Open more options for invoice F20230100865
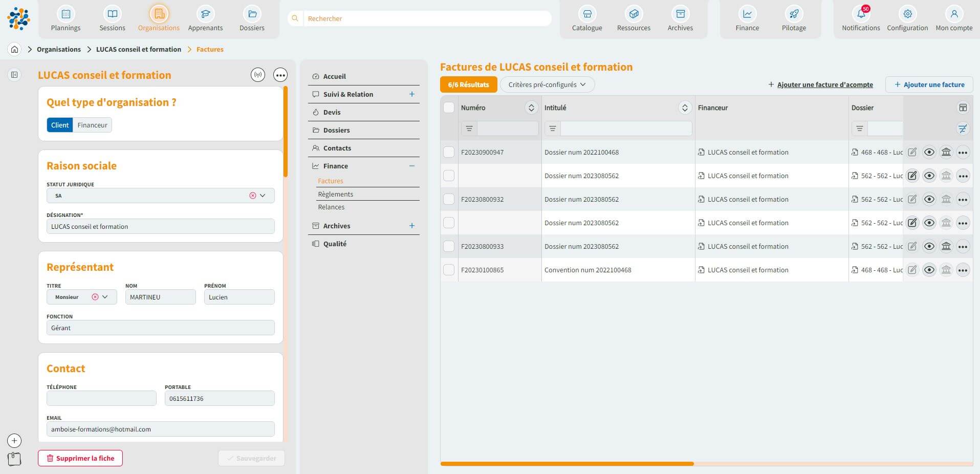980x474 pixels. pyautogui.click(x=963, y=270)
